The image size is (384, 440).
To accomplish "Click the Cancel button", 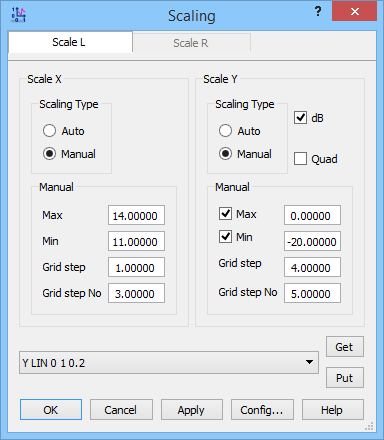I will pos(121,410).
